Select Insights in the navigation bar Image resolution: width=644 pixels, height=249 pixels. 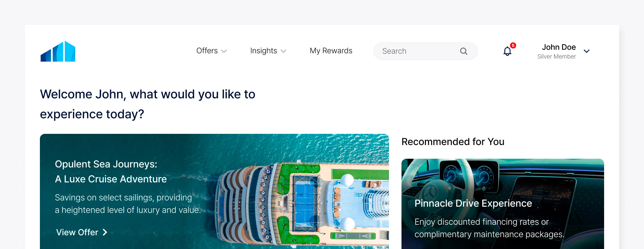263,51
